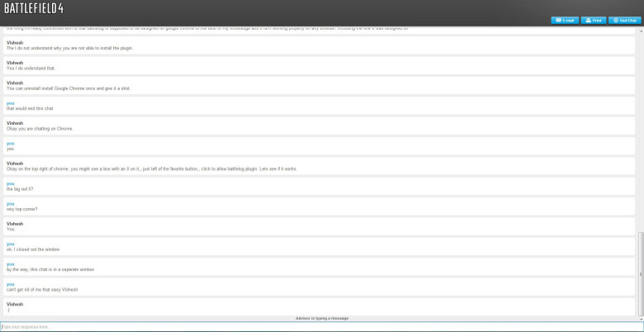
Task: Select message "Yes I do understand that."
Action: tap(320, 65)
